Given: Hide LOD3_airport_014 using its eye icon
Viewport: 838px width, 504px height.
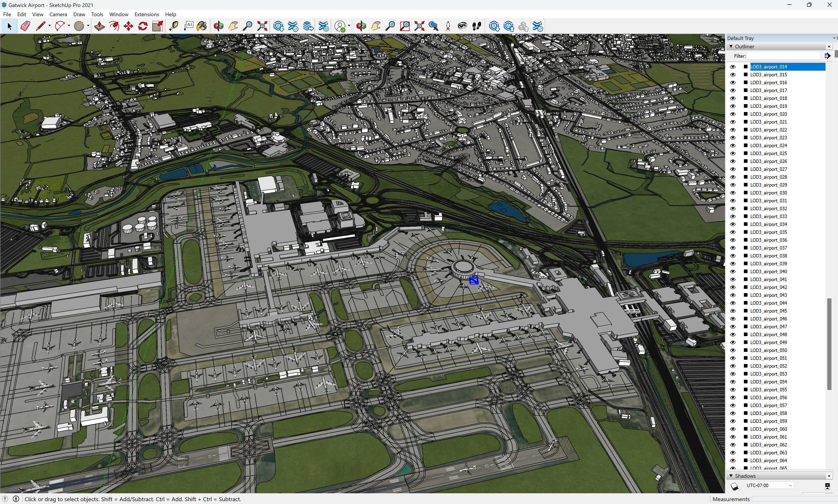Looking at the screenshot, I should tap(733, 67).
